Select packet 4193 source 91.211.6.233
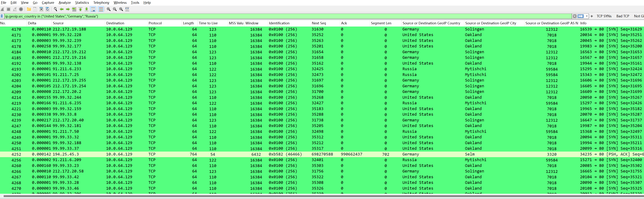 click(322, 69)
